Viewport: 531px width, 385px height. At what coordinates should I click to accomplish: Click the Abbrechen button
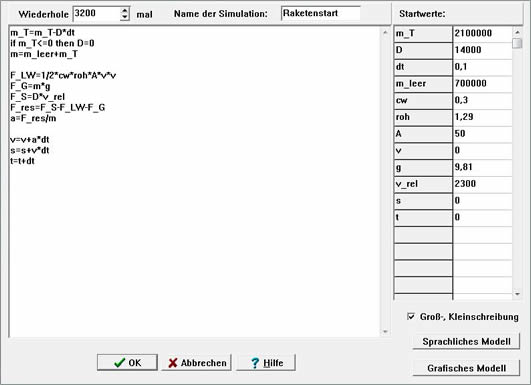[196, 362]
